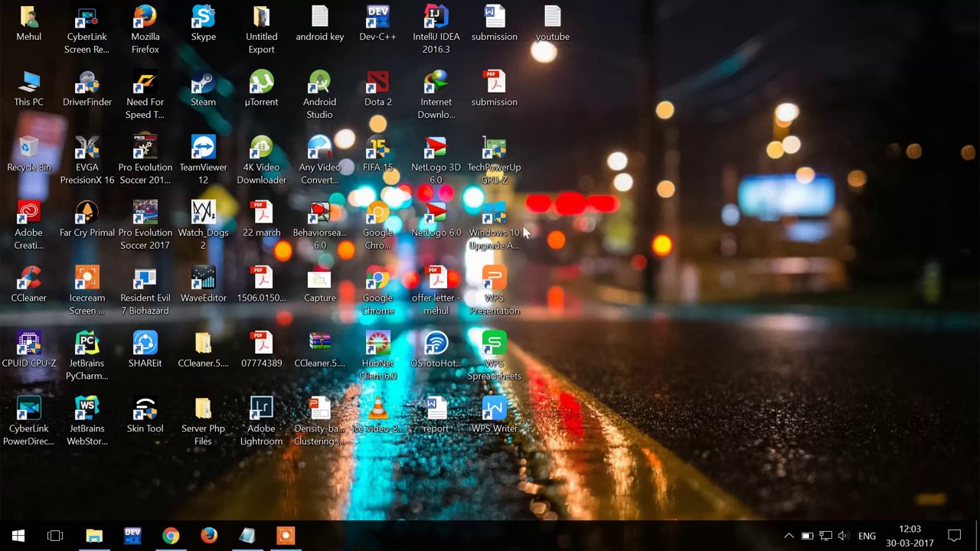Open This PC
This screenshot has width=980, height=551.
pos(29,89)
